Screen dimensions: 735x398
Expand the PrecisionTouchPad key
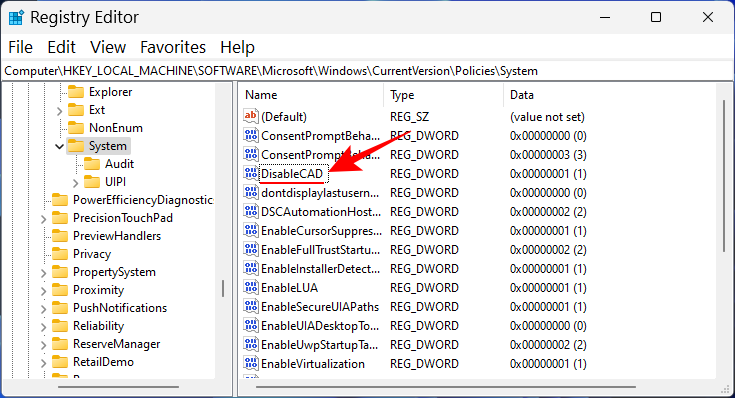tap(43, 219)
